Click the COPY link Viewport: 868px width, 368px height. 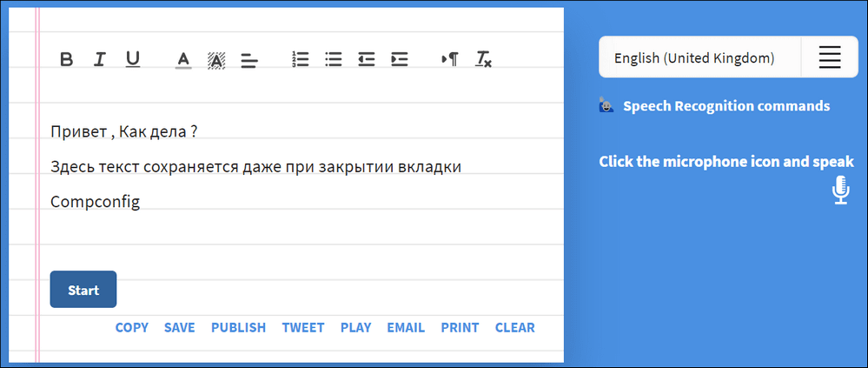(132, 327)
